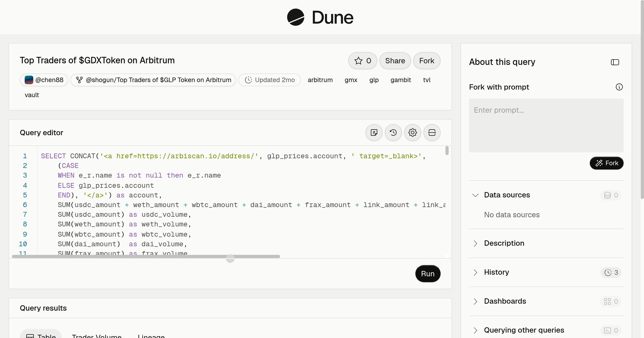Open forked source @shogun/Top Traders of $GLP query
The width and height of the screenshot is (644, 338).
[x=153, y=80]
